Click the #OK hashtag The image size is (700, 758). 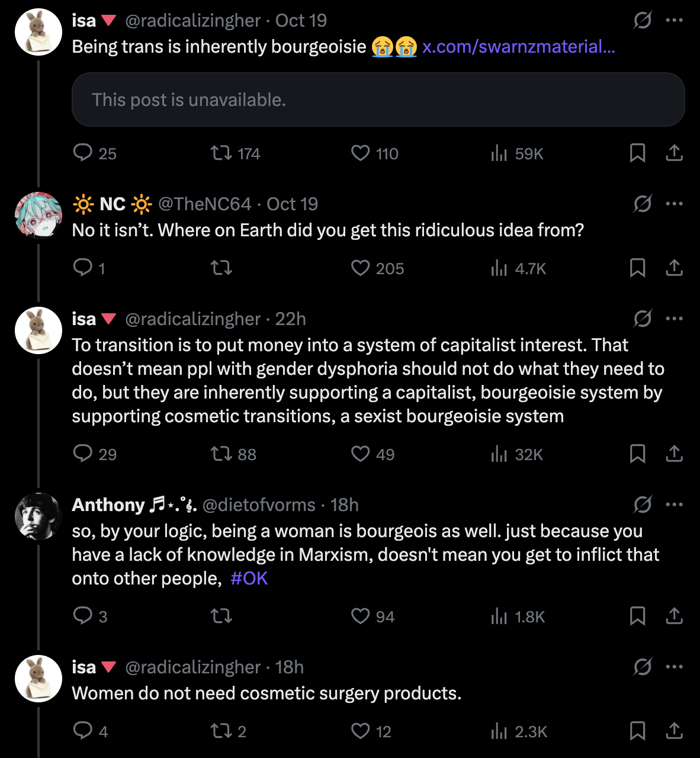coord(249,578)
